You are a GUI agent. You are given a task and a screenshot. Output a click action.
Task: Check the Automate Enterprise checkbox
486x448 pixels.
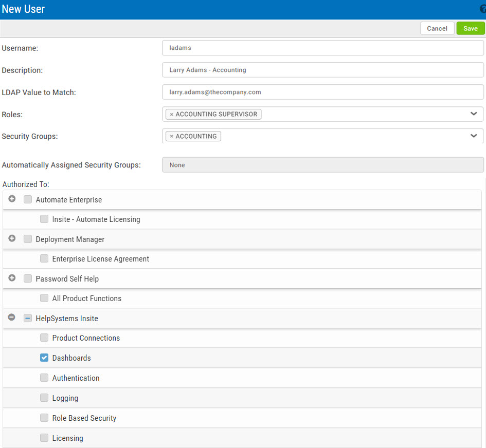(28, 199)
